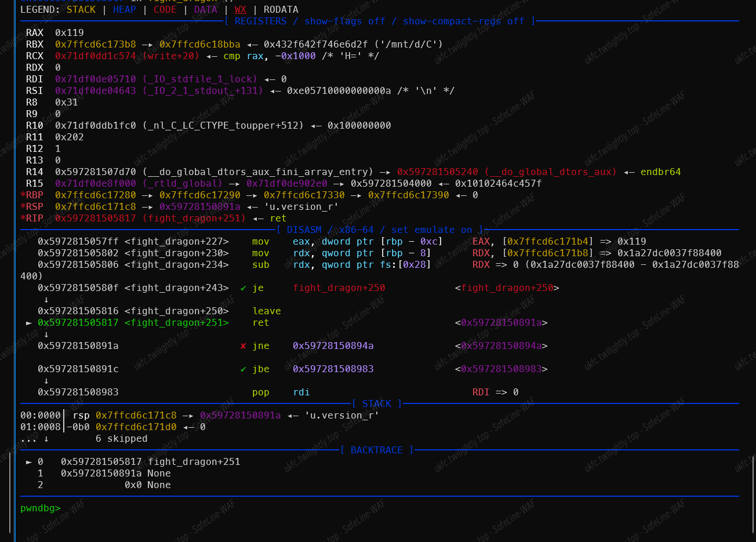This screenshot has width=756, height=542.
Task: Expand the '6 skipped' stack entries line
Action: 121,439
